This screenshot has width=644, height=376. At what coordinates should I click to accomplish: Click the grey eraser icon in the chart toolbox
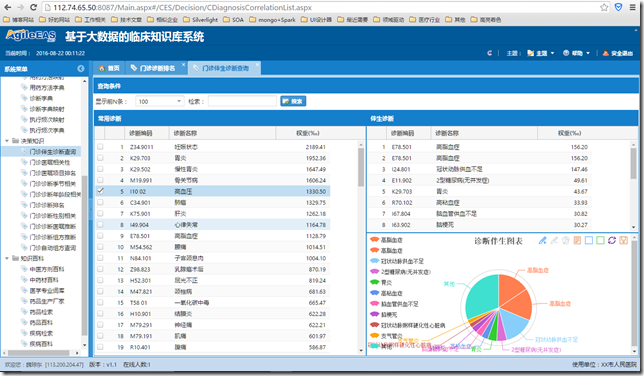(554, 240)
